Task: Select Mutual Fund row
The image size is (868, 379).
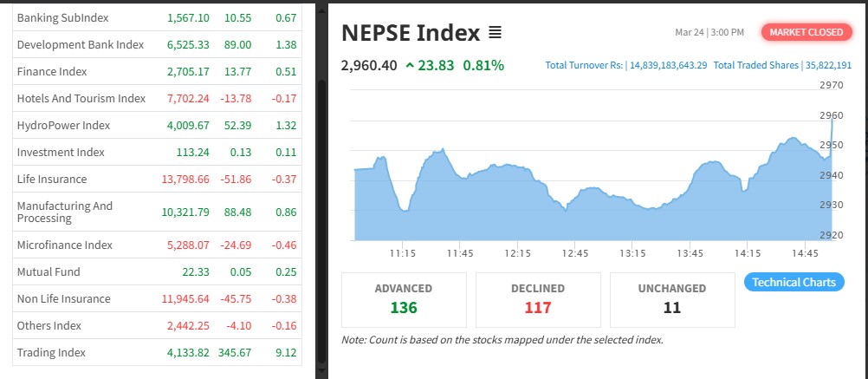Action: click(49, 271)
